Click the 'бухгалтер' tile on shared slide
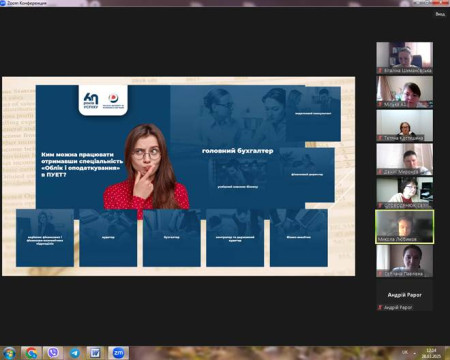 tap(172, 238)
